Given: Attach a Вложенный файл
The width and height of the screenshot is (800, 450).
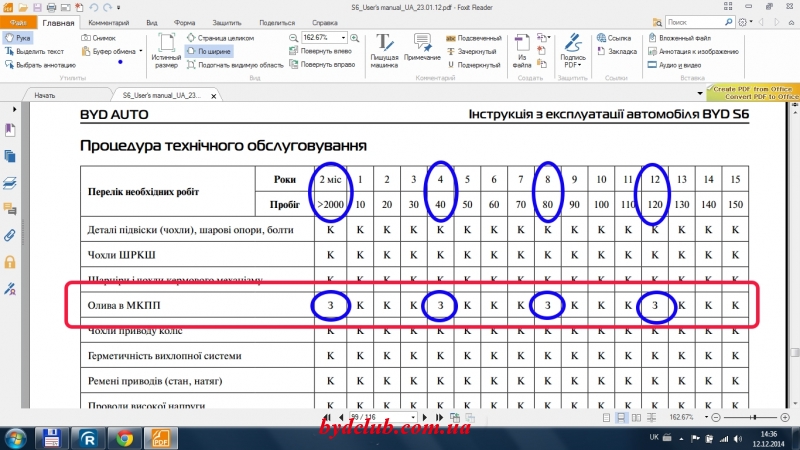Looking at the screenshot, I should (x=680, y=38).
